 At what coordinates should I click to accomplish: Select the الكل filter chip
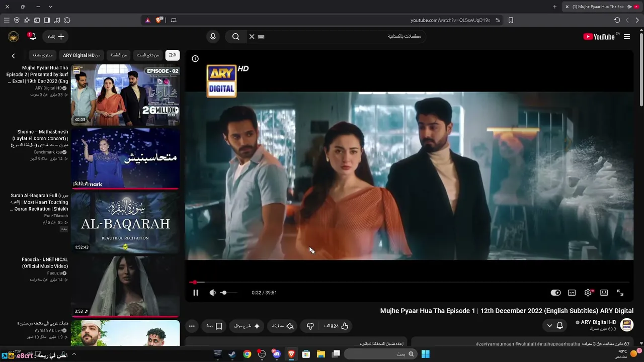point(173,55)
